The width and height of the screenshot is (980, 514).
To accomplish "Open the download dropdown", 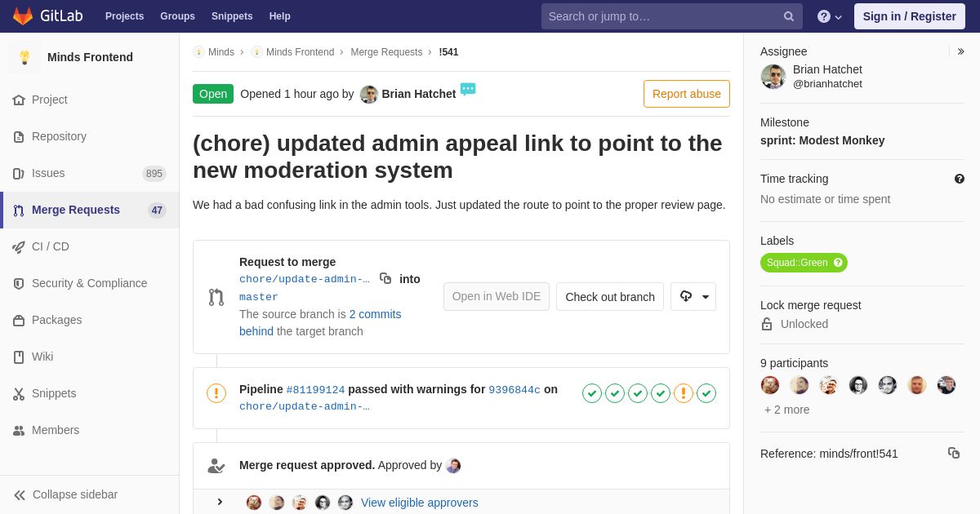I will [x=693, y=297].
